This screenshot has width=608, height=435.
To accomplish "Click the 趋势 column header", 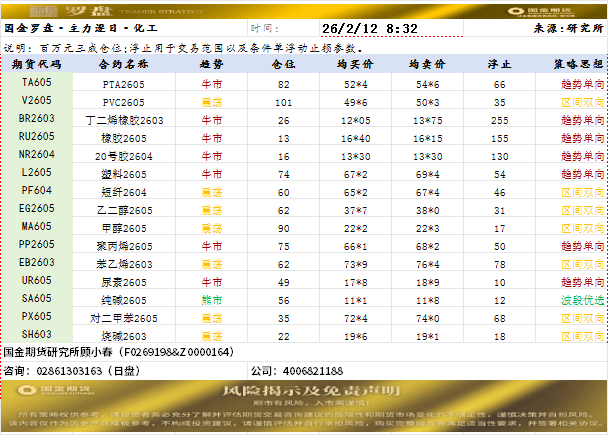I will (211, 64).
